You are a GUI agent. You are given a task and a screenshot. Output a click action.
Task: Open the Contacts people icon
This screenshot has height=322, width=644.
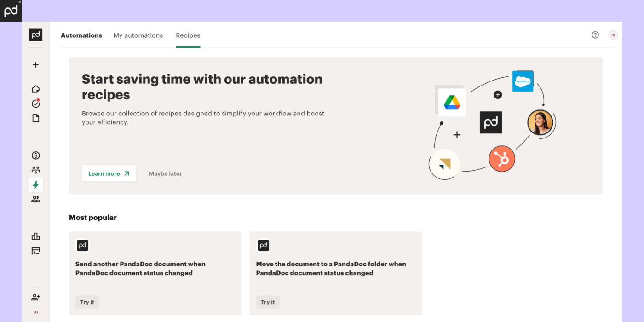coord(35,199)
